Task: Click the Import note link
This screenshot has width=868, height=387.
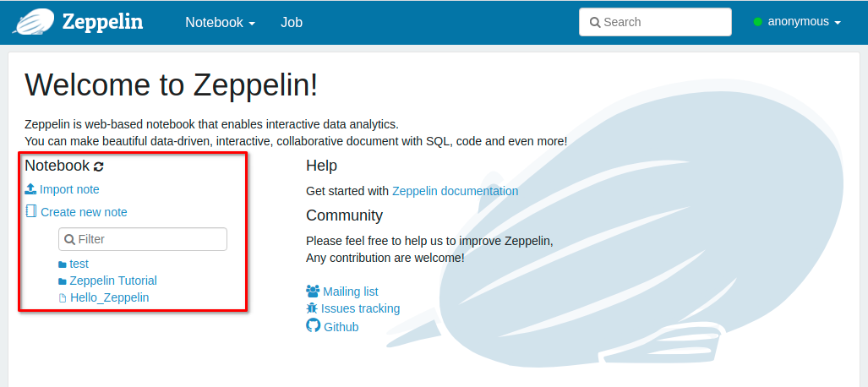Action: pyautogui.click(x=69, y=189)
